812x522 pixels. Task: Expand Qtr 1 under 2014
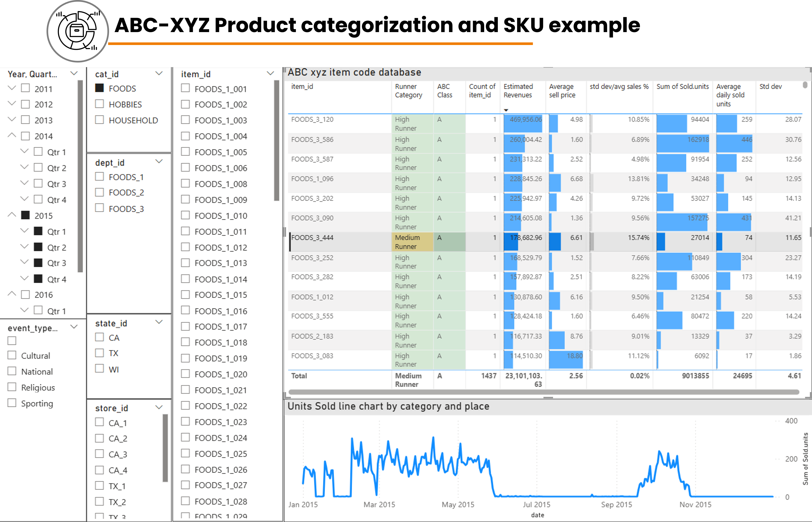[x=24, y=152]
